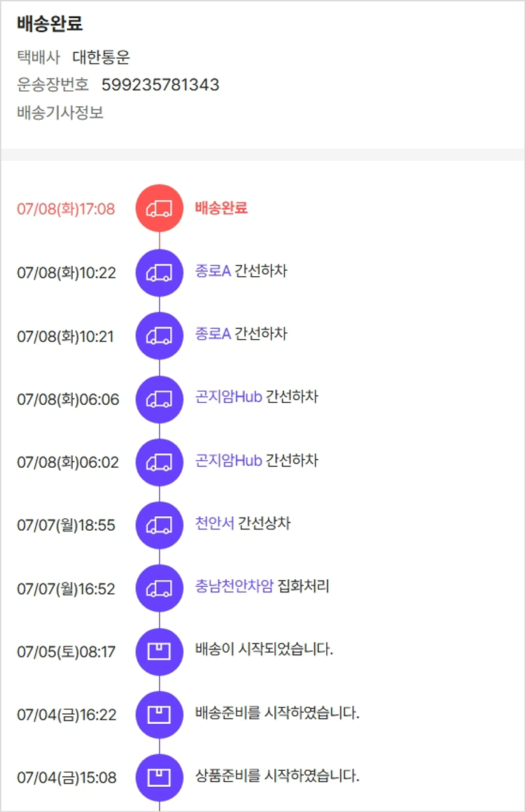Click truck icon for 07/07 16:52 event

click(x=159, y=588)
